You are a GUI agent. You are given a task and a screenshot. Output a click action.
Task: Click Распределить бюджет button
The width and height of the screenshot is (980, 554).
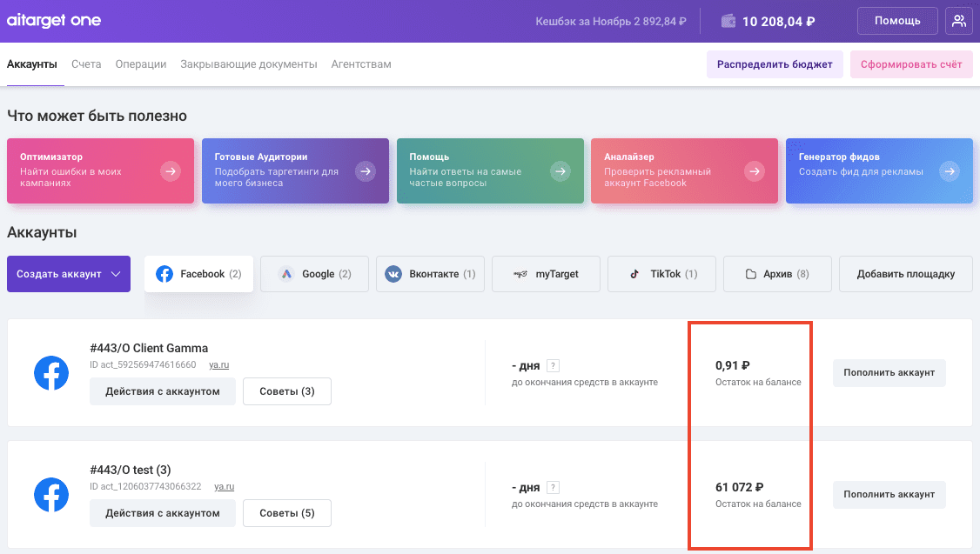[775, 64]
